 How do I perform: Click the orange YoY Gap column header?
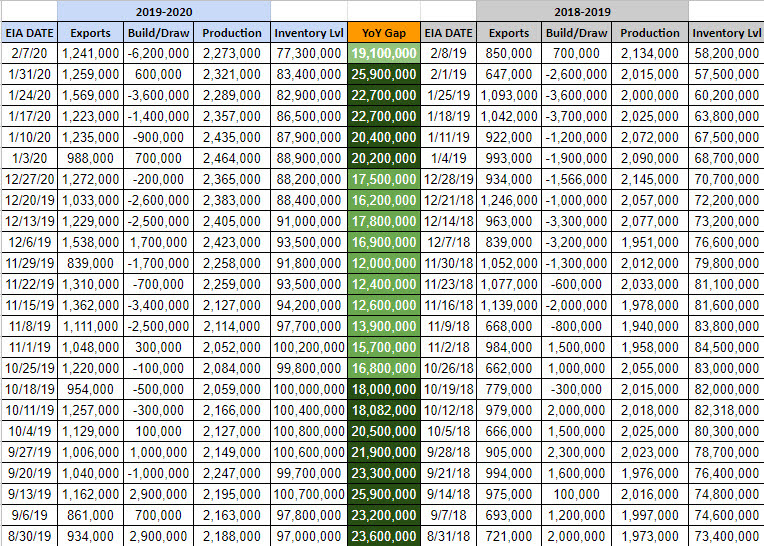click(x=384, y=33)
